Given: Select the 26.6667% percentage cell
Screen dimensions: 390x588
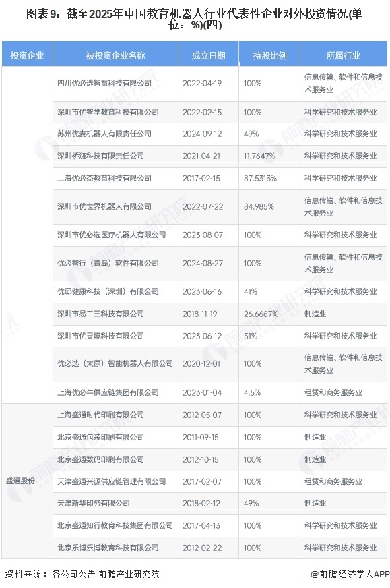Looking at the screenshot, I should point(261,314).
